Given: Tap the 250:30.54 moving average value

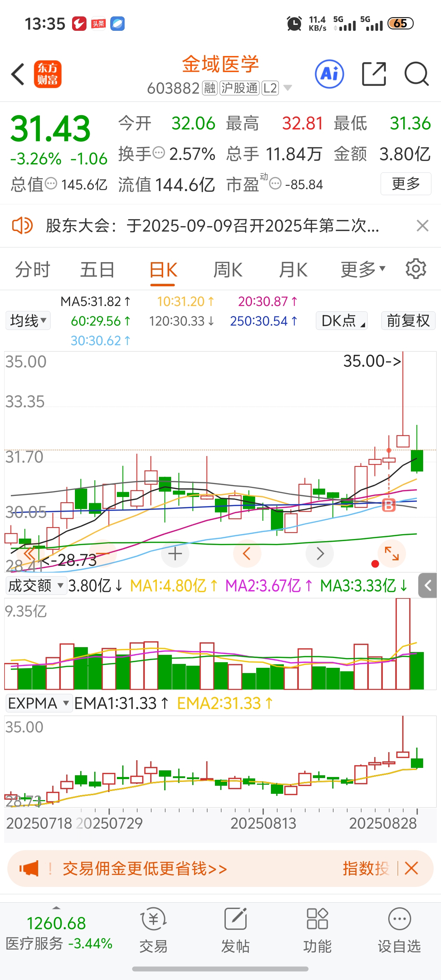Looking at the screenshot, I should (x=264, y=321).
